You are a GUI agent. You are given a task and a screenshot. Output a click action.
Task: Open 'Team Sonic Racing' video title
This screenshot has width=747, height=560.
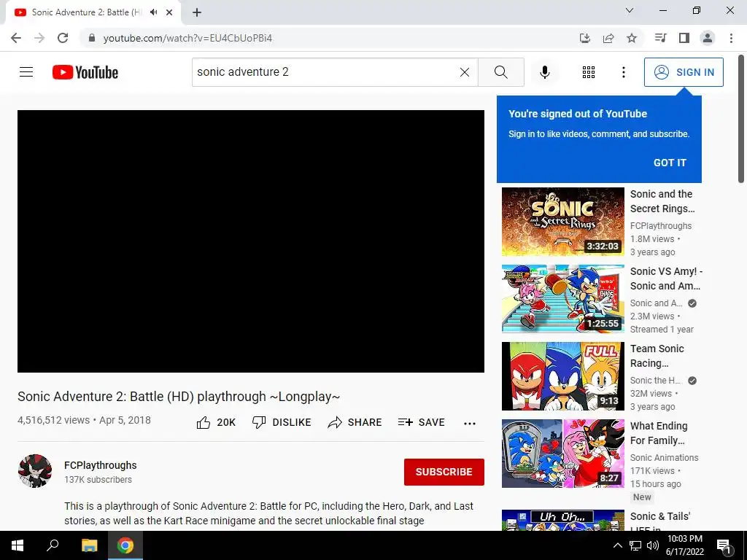657,356
